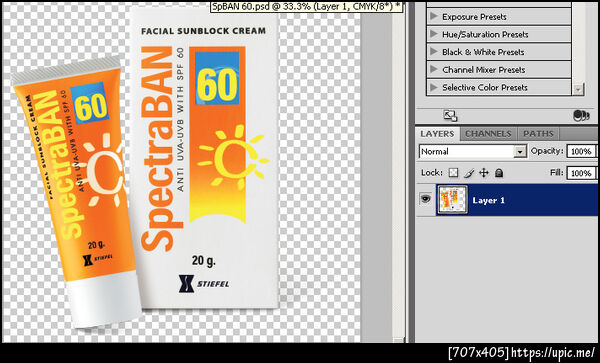This screenshot has width=600, height=363.
Task: Toggle lock position icon
Action: tap(484, 173)
